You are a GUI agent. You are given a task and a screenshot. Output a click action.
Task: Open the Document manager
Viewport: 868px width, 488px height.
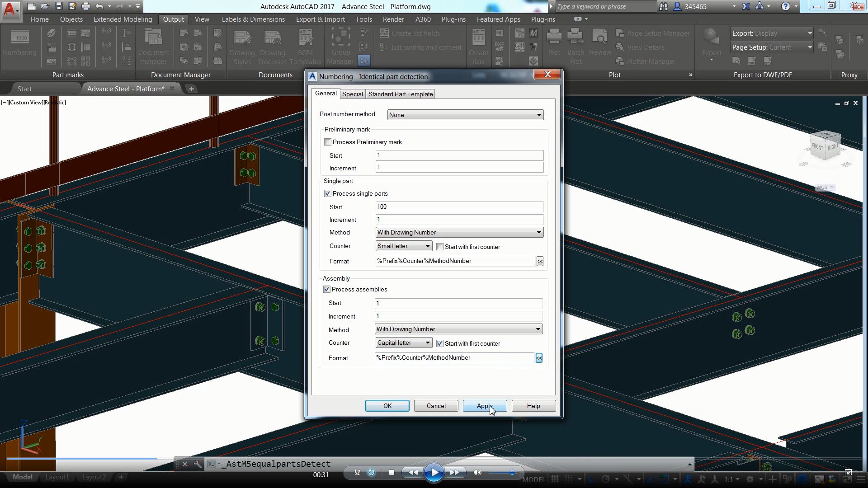[154, 45]
